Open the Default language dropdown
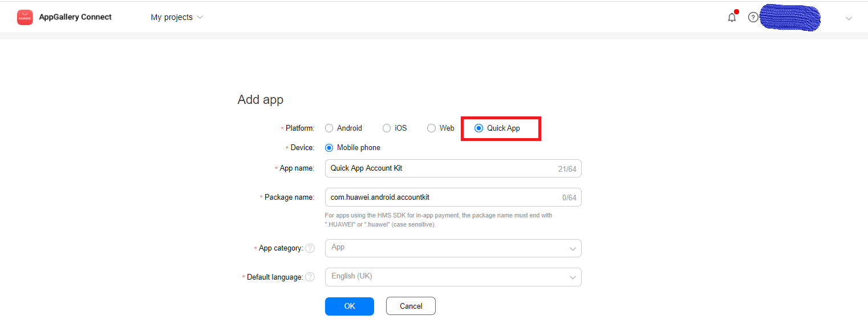 pos(453,277)
